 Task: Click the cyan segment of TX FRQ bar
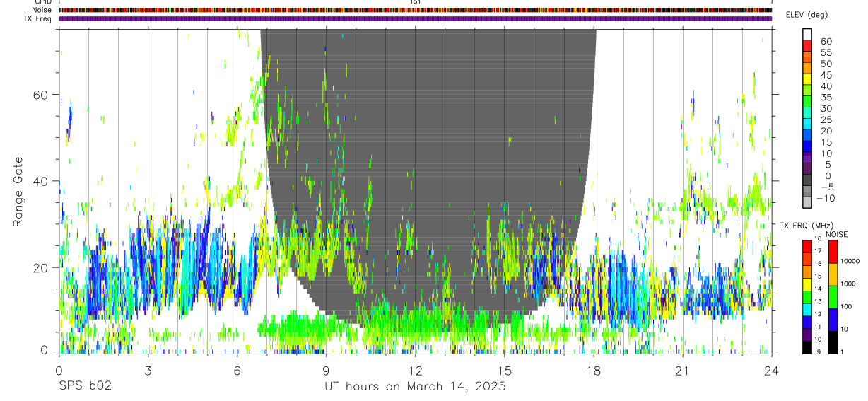coord(807,310)
